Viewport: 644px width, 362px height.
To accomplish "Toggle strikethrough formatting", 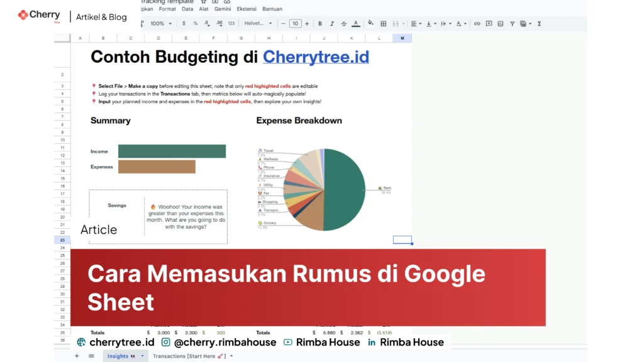I will (x=344, y=23).
